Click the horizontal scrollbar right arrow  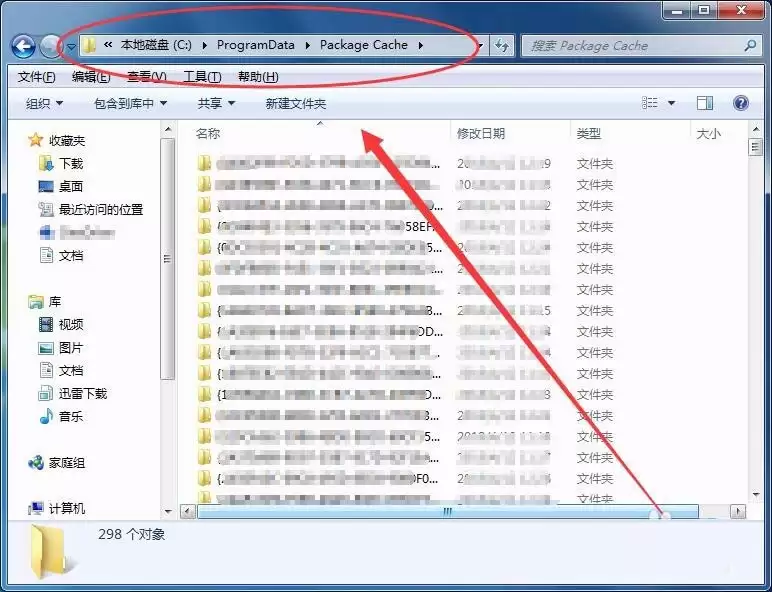pyautogui.click(x=738, y=512)
